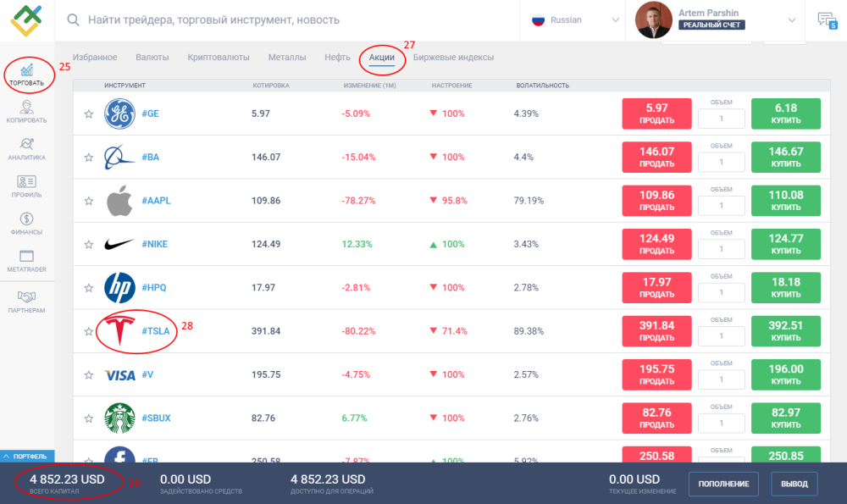
Task: Click the #TSLA volume input field
Action: [721, 336]
